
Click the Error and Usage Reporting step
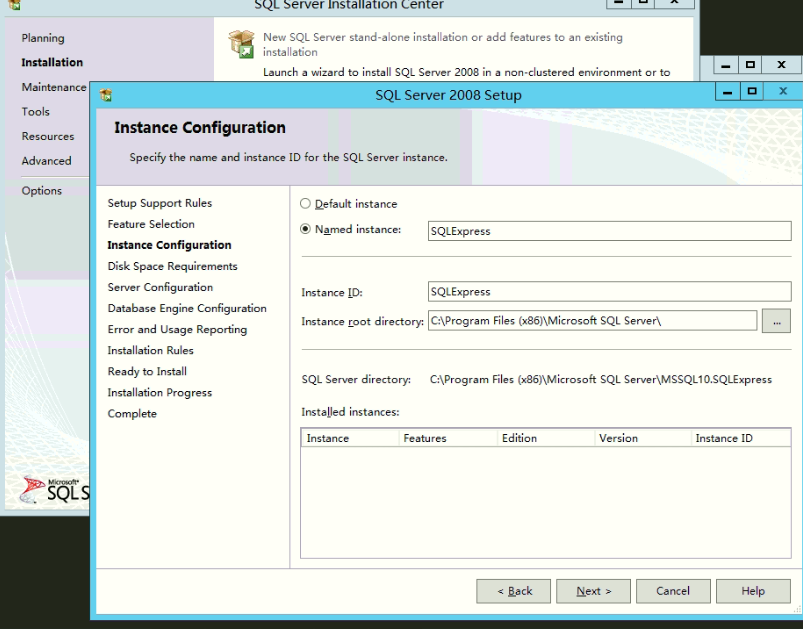tap(177, 329)
